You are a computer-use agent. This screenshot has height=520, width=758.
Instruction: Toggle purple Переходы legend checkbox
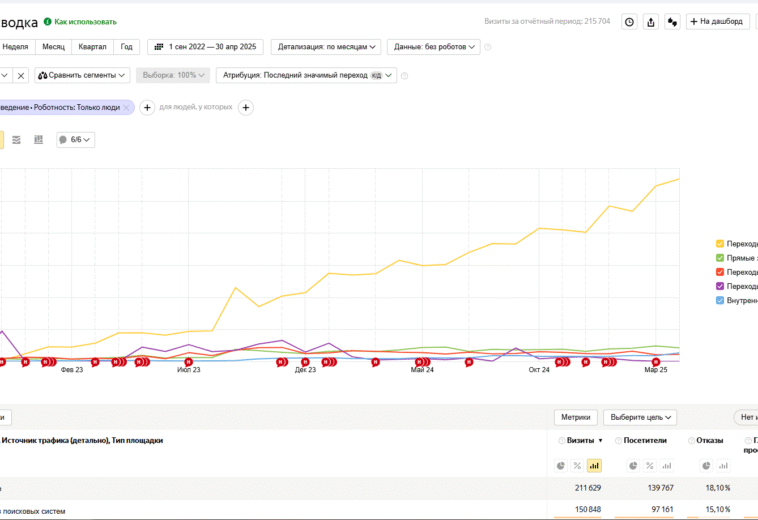pos(720,286)
